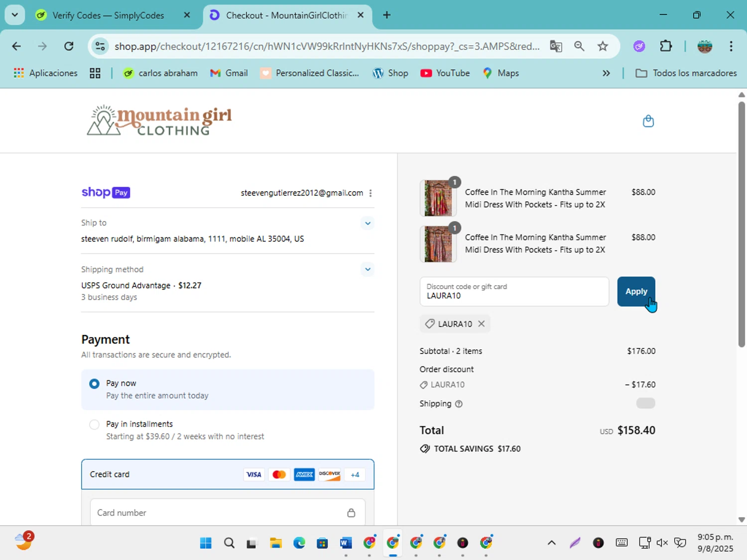Open Chrome three-dot menu

731,46
